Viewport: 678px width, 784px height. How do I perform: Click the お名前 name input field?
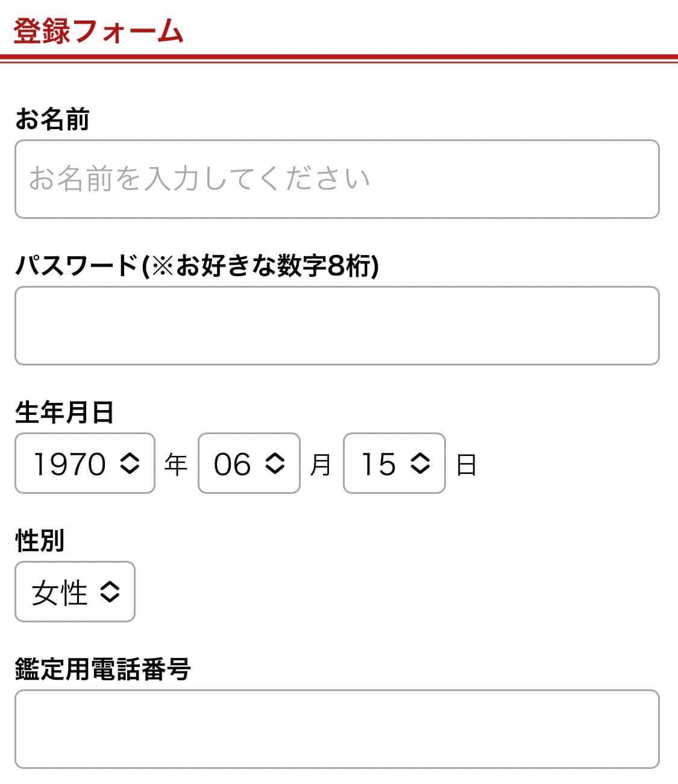click(x=337, y=179)
